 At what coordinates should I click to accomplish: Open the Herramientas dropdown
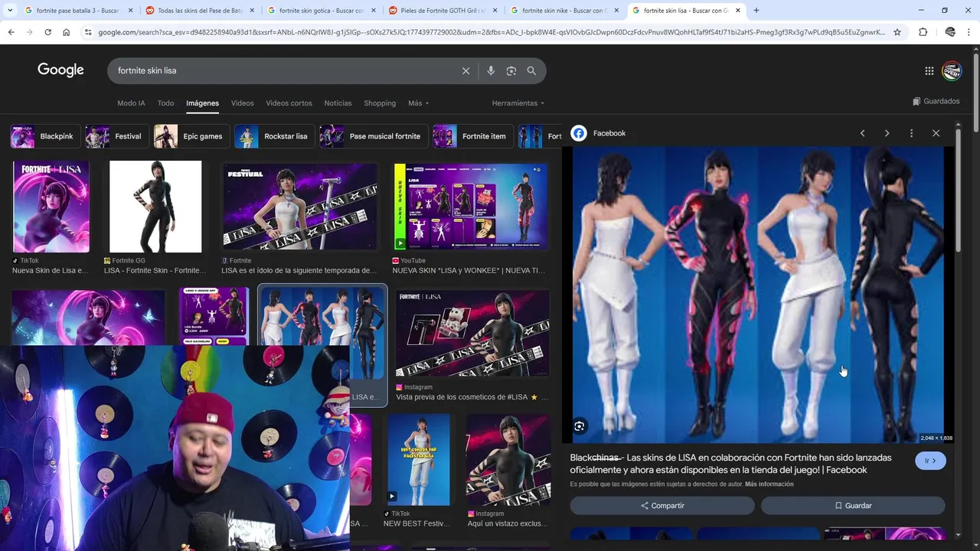point(518,103)
